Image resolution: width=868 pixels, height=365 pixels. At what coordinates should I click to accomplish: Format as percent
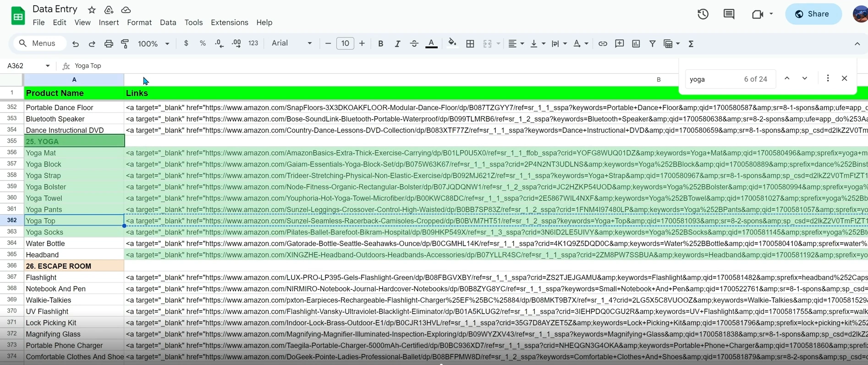[203, 43]
